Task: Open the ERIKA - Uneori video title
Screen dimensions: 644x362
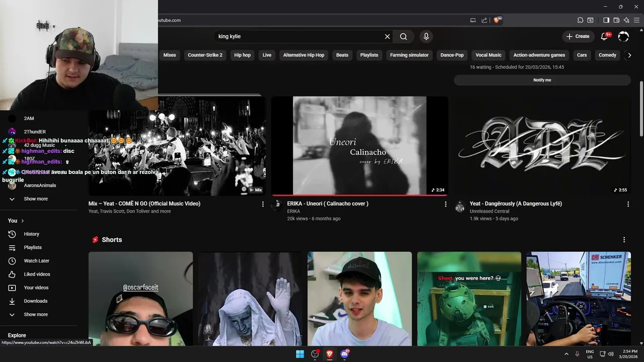Action: (x=328, y=204)
